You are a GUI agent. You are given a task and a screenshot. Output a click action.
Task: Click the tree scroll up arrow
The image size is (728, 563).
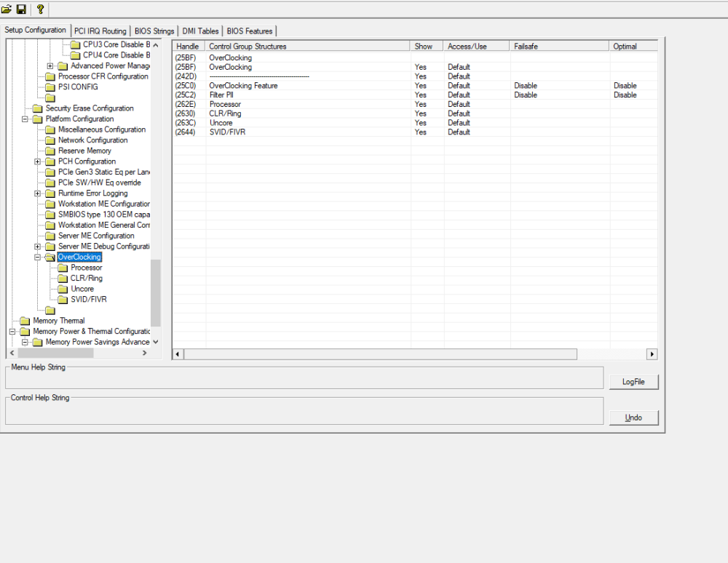click(x=156, y=45)
